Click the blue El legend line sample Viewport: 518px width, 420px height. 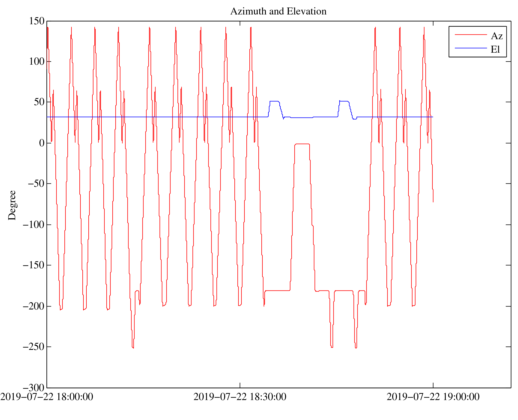point(471,48)
